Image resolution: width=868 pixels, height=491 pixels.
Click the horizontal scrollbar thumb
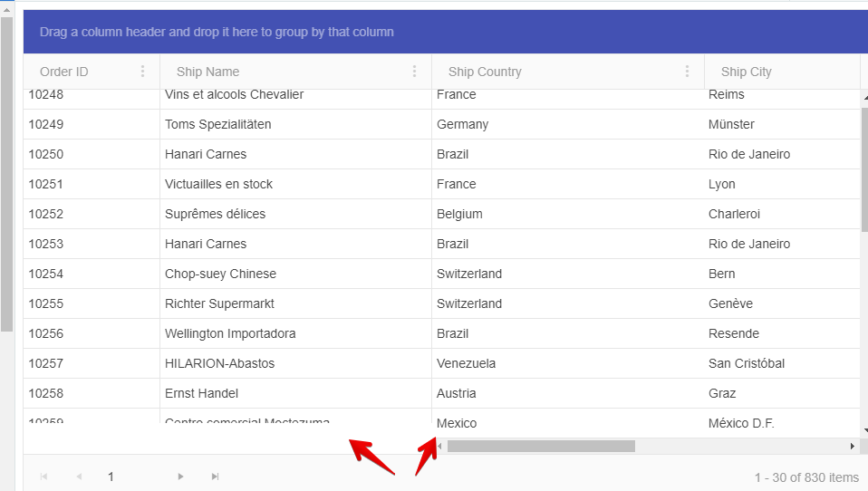tap(541, 446)
